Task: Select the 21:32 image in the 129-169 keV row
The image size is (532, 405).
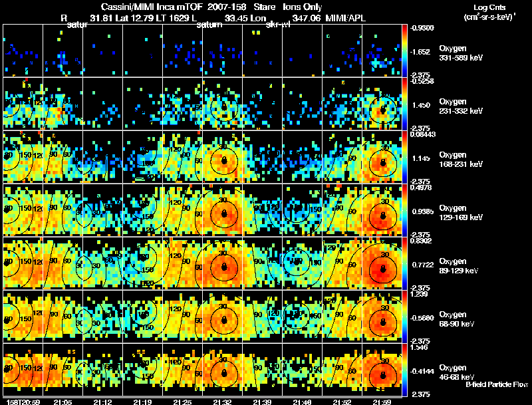Action: [x=222, y=210]
